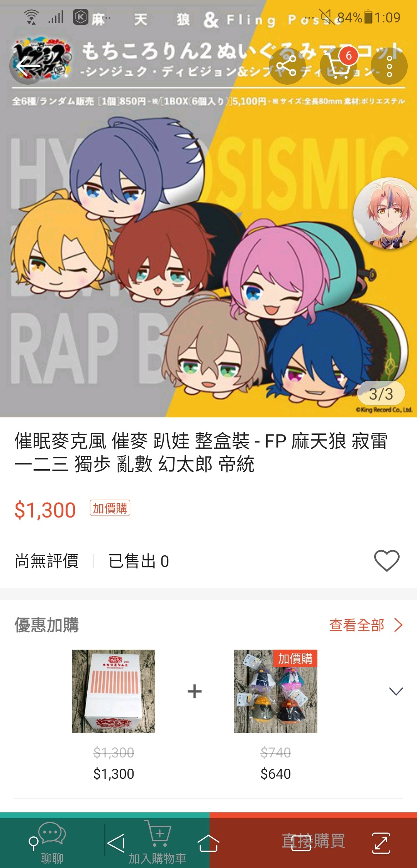The width and height of the screenshot is (417, 868).
Task: Open the share icon
Action: [x=287, y=66]
